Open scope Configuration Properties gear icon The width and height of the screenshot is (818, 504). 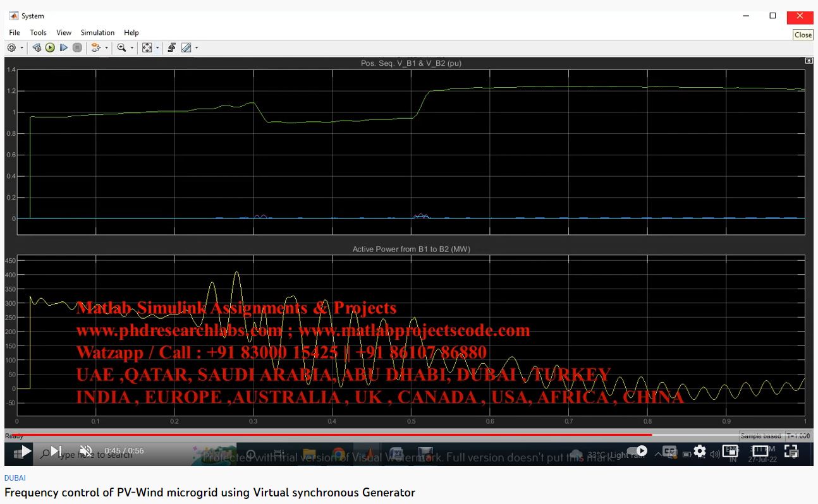pos(11,48)
